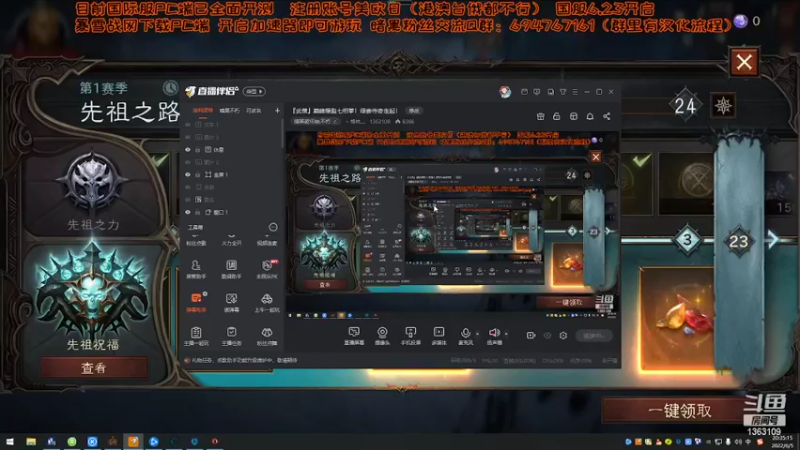Select the 先祖祝福 glowing emblem tab

(92, 296)
